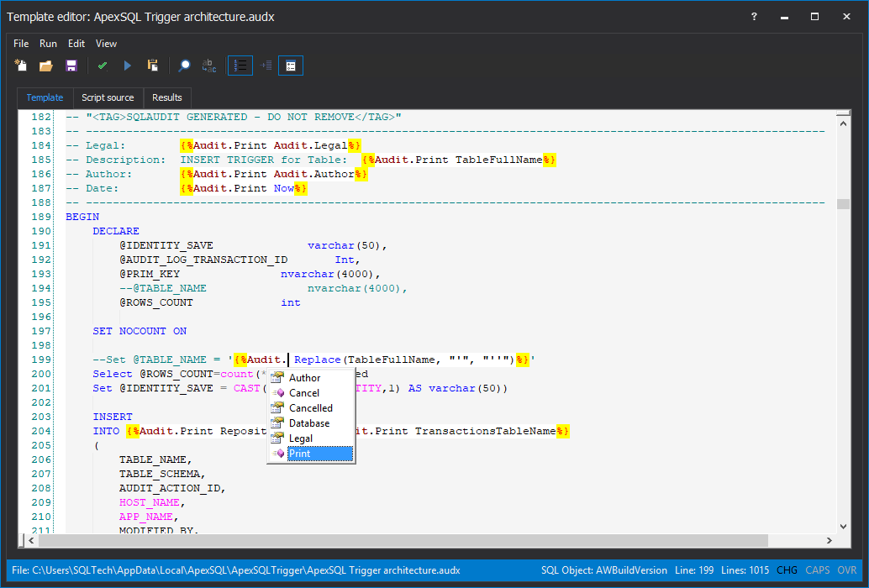Switch to the Script source tab
The image size is (869, 588).
(x=108, y=97)
